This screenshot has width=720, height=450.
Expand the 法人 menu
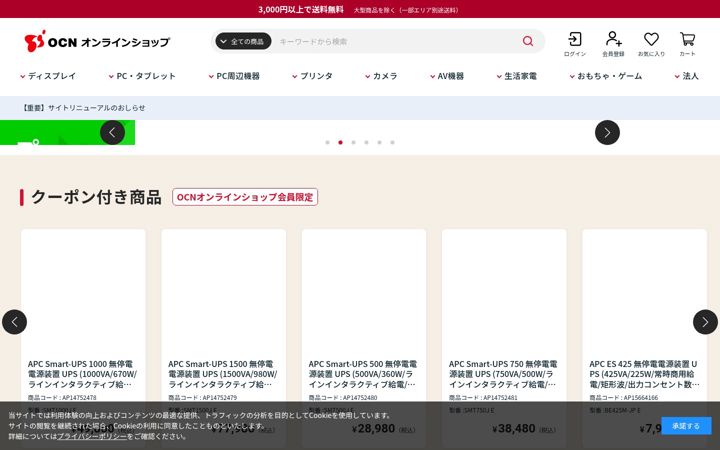(x=686, y=76)
